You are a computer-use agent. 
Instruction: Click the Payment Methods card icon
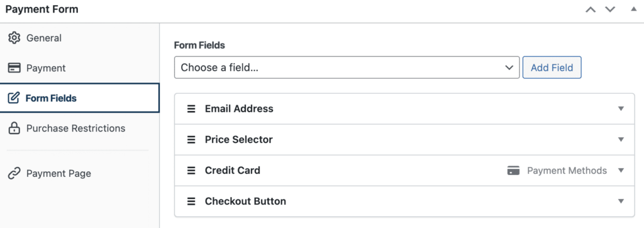[513, 171]
